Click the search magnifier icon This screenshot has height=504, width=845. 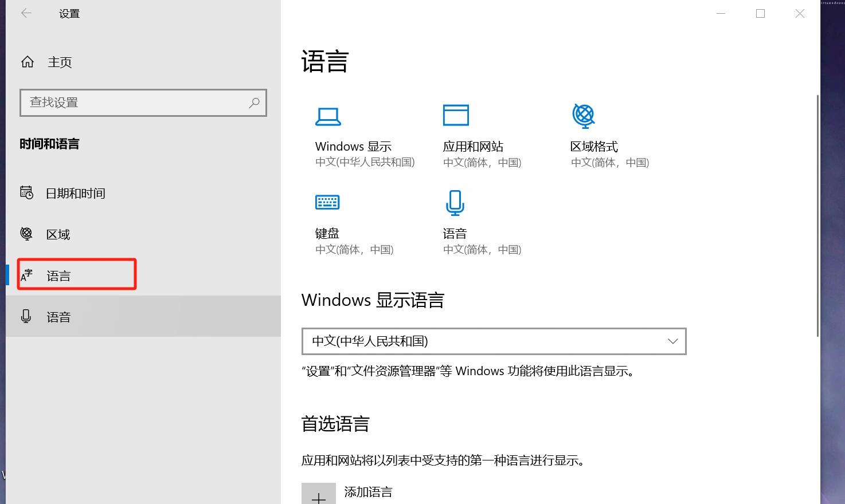254,103
